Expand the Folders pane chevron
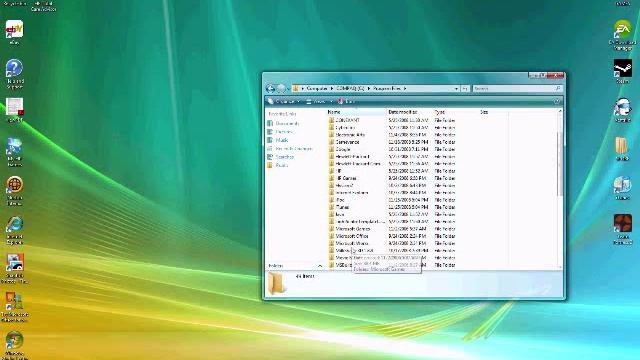The height and width of the screenshot is (360, 640). point(320,266)
